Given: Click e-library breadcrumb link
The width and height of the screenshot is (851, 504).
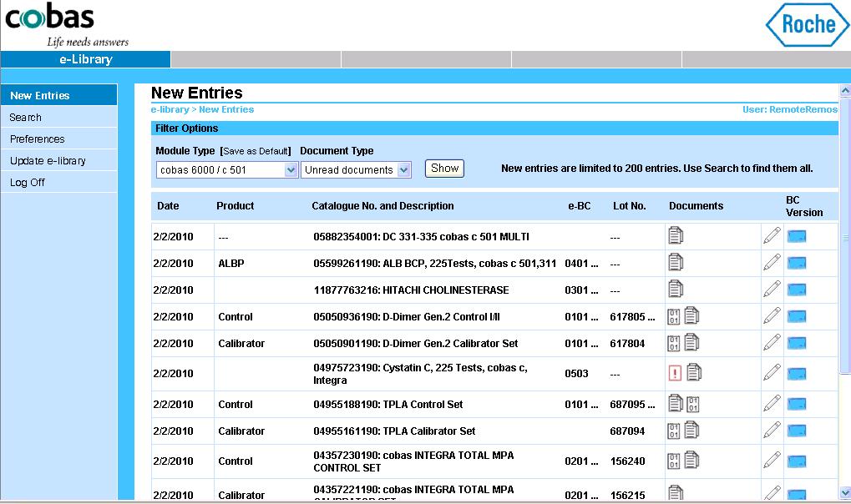Looking at the screenshot, I should [170, 109].
